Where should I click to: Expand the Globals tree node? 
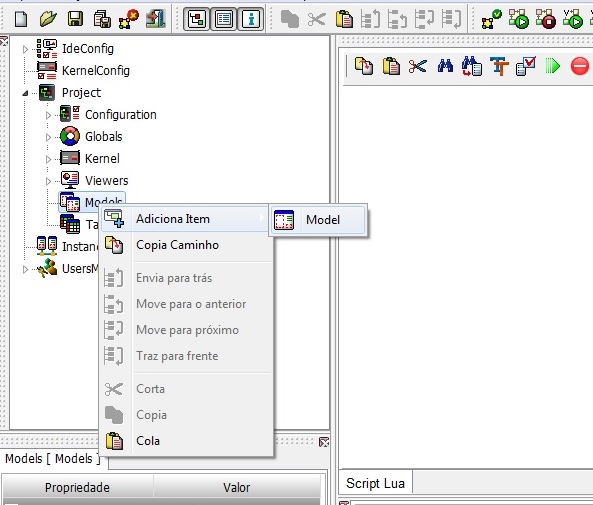click(48, 137)
